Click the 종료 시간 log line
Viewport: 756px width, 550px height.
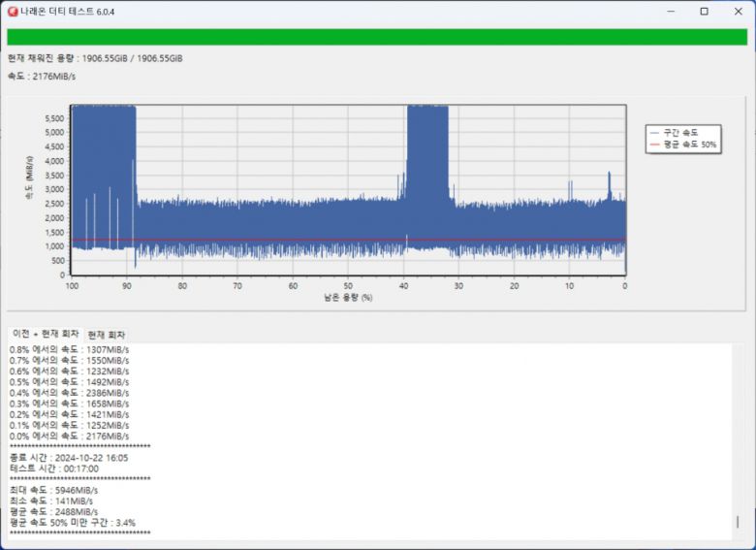point(69,457)
